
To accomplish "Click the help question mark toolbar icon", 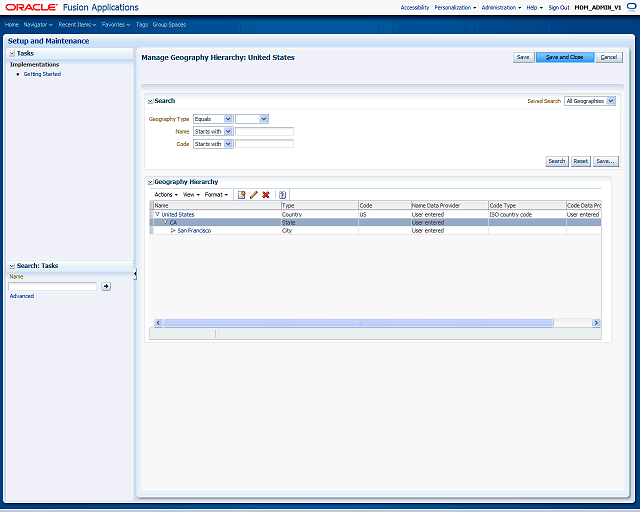I will click(282, 195).
